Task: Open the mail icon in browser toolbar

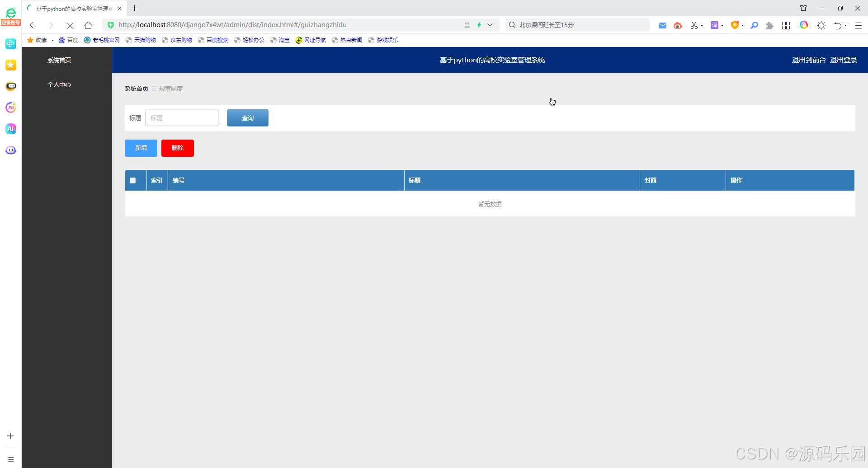Action: point(663,25)
